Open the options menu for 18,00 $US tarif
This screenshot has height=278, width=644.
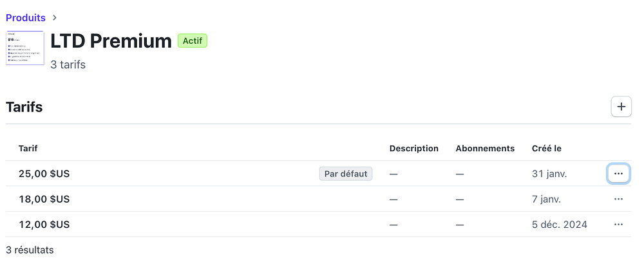click(618, 199)
